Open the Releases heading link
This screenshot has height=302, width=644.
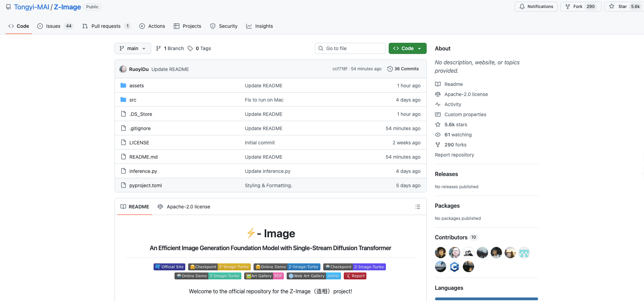(446, 174)
